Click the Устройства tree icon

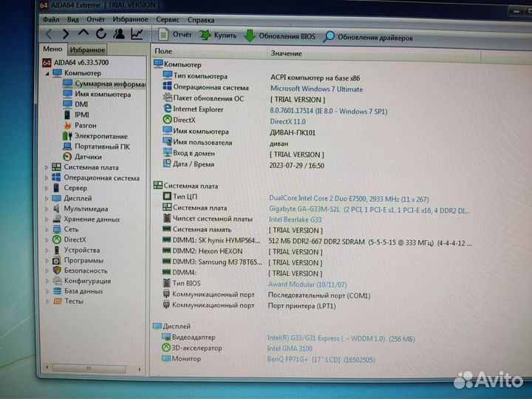[57, 250]
